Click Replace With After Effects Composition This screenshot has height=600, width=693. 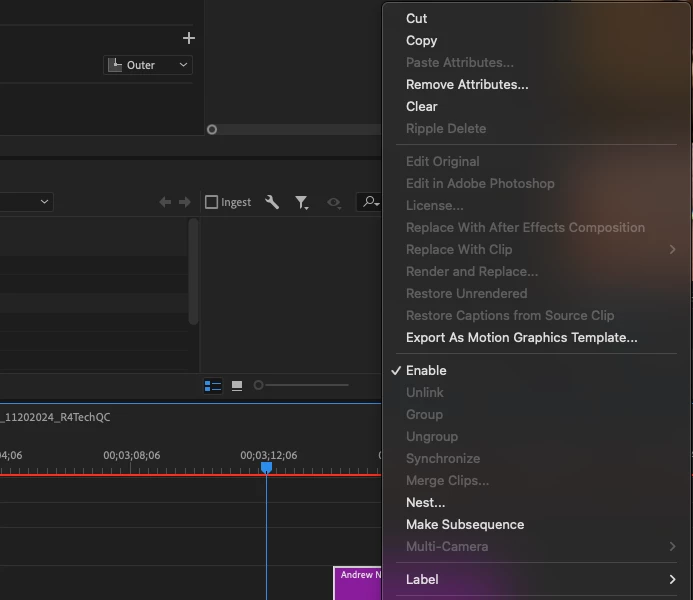[525, 228]
